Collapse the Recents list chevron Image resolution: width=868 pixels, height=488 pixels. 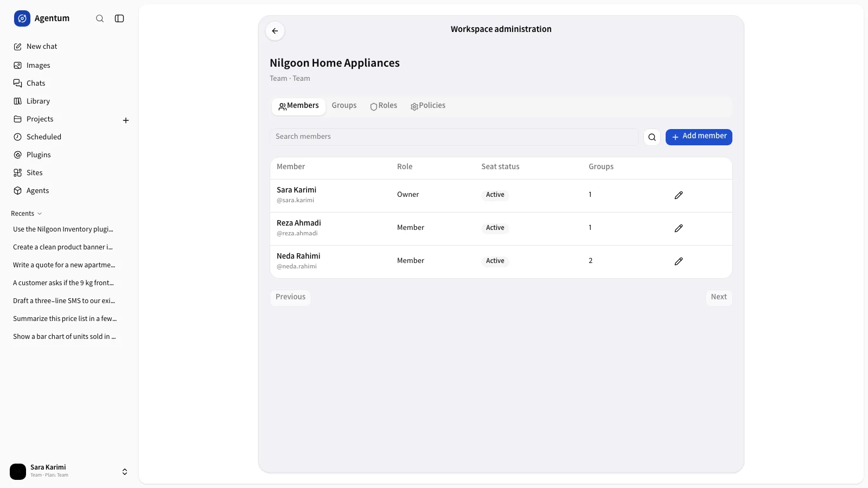tap(40, 214)
